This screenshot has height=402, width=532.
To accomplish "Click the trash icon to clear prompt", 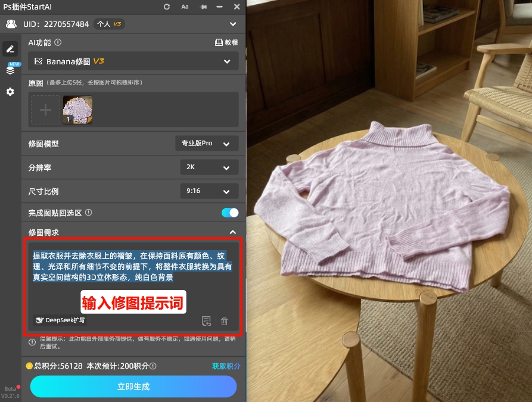I will (x=225, y=322).
